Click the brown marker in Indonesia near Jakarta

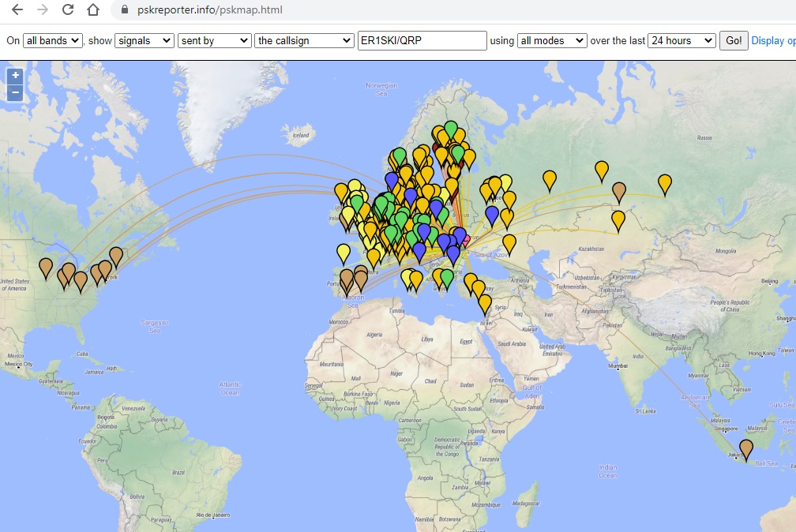746,449
